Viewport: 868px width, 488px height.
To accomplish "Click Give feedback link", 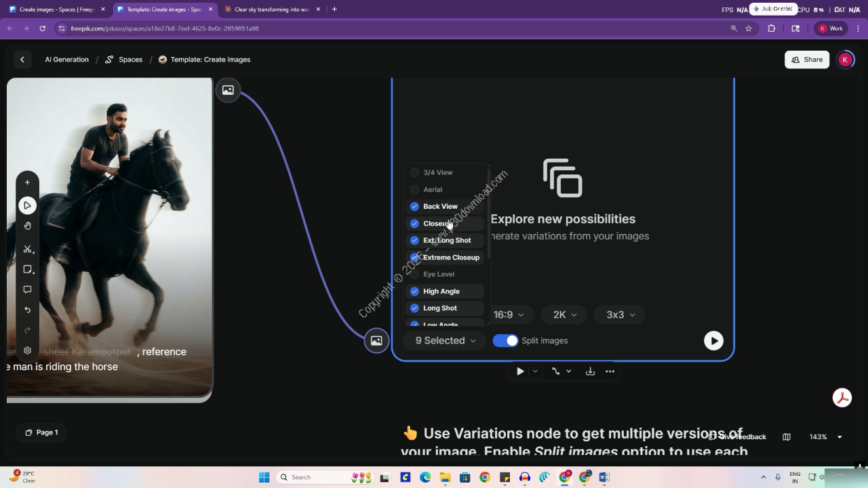I will tap(737, 437).
